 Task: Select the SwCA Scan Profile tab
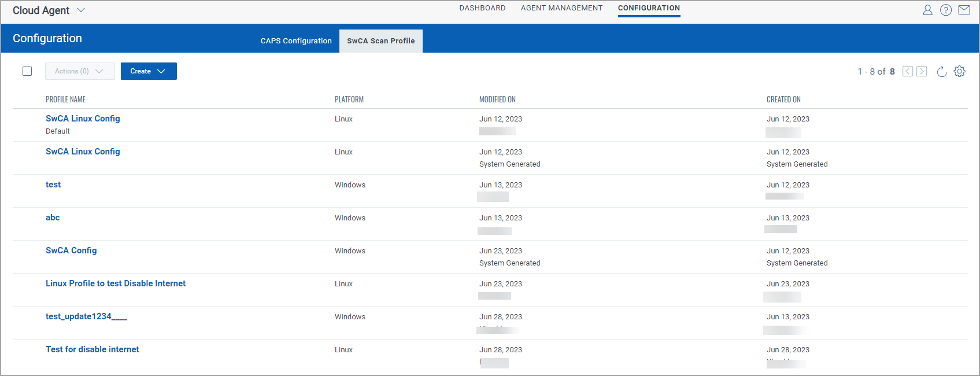(x=380, y=41)
